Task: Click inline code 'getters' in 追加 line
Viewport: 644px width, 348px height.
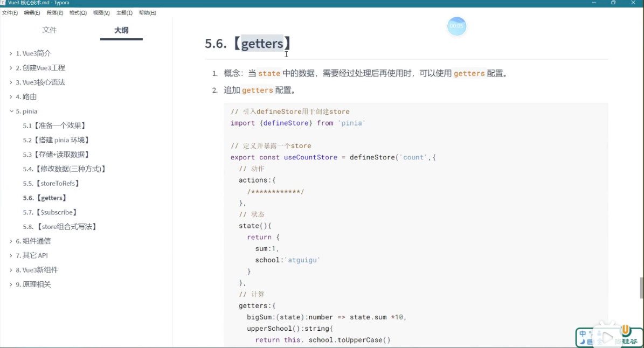Action: coord(257,91)
